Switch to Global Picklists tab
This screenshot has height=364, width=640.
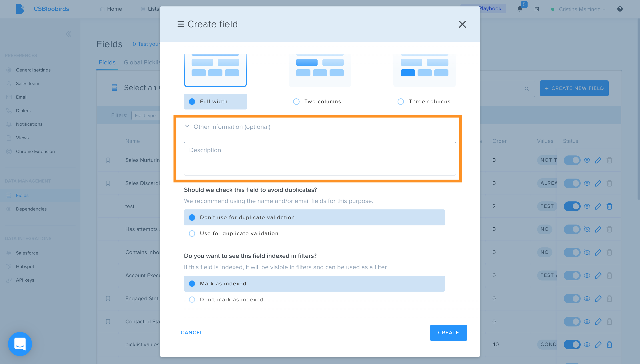[142, 62]
